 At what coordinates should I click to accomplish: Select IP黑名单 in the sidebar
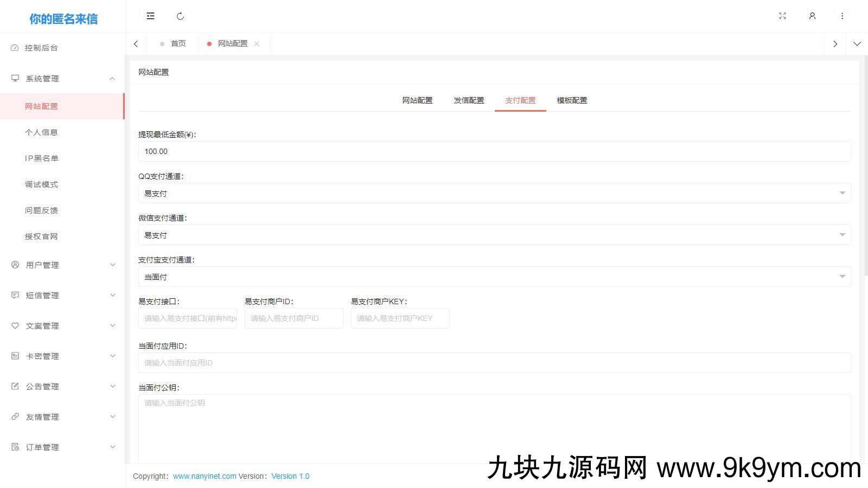[41, 158]
